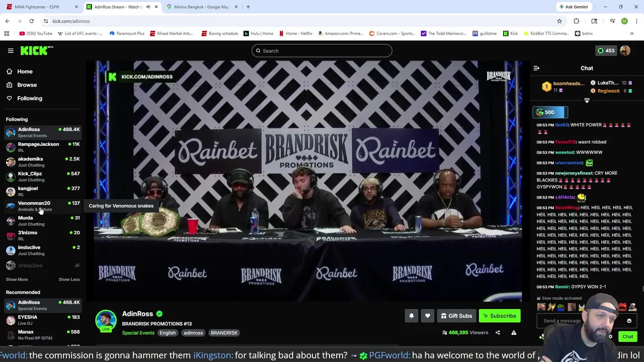Click the Gift Subs button
The height and width of the screenshot is (362, 644).
pos(456,316)
